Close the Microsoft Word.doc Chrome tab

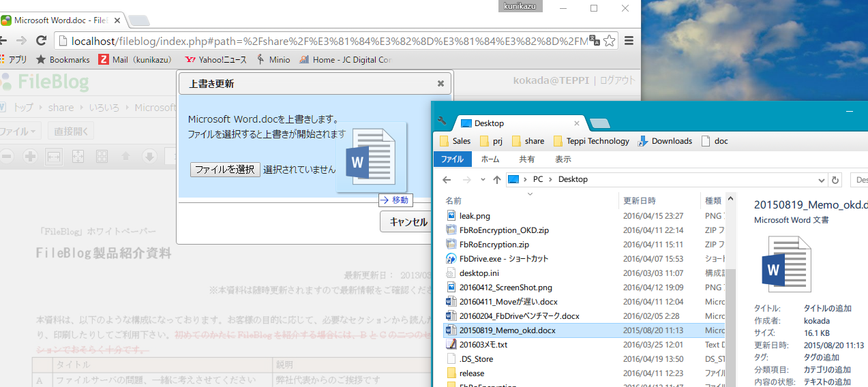point(116,20)
